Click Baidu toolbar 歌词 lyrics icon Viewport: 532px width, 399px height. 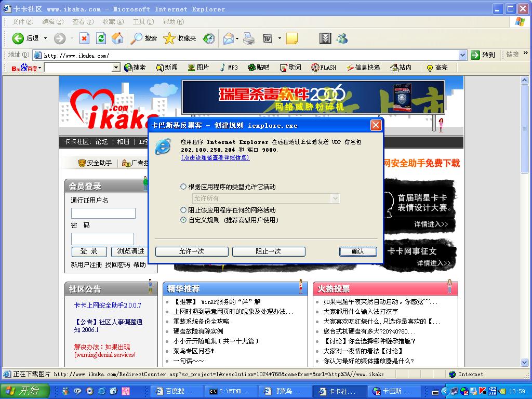(283, 68)
